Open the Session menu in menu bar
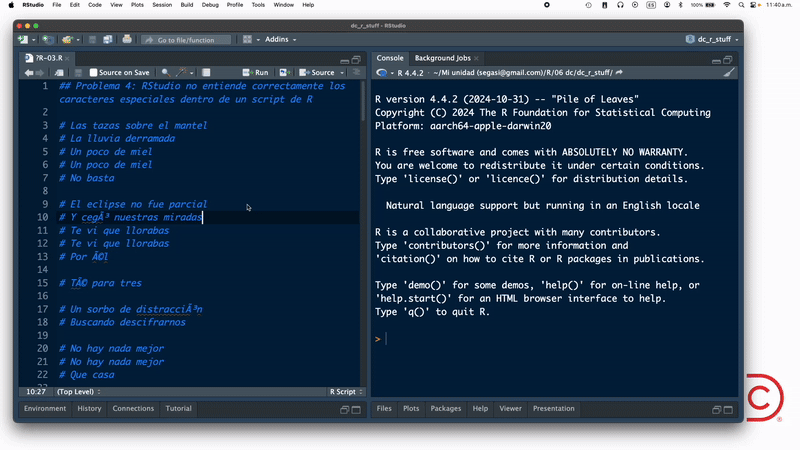 (162, 5)
